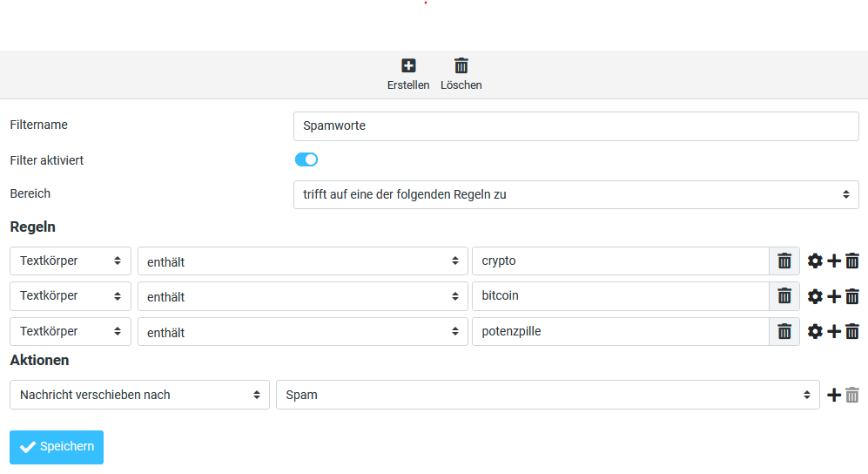The width and height of the screenshot is (868, 474).
Task: Open advanced settings gear for crypto rule
Action: 815,261
